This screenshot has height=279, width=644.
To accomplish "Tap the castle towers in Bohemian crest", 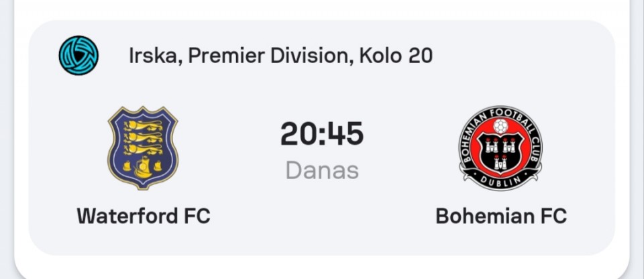I will (500, 154).
